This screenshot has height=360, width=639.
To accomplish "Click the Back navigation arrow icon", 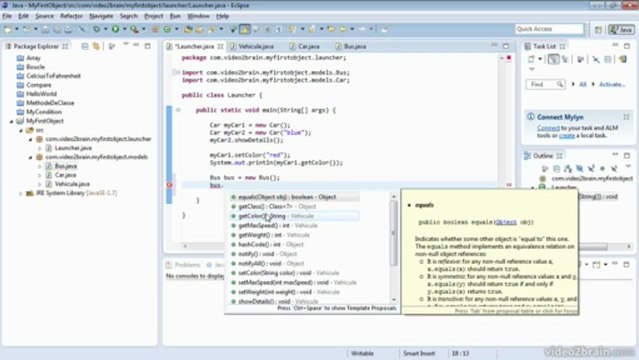I will tap(343, 29).
